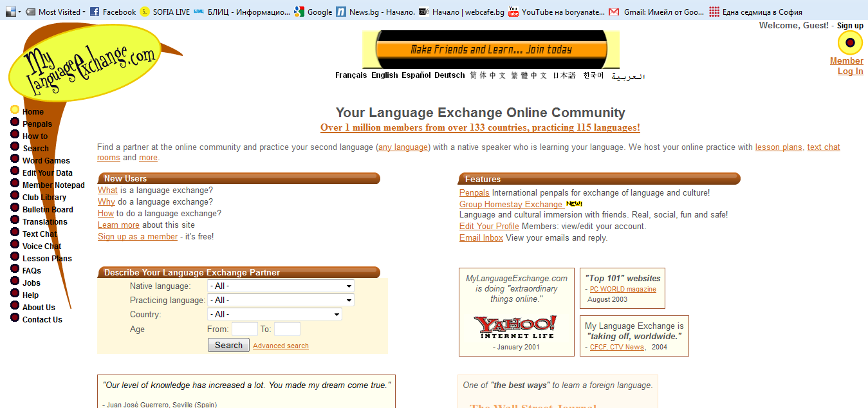868x408 pixels.
Task: Open the Gmail bookmark in bookmarks bar
Action: coord(614,12)
